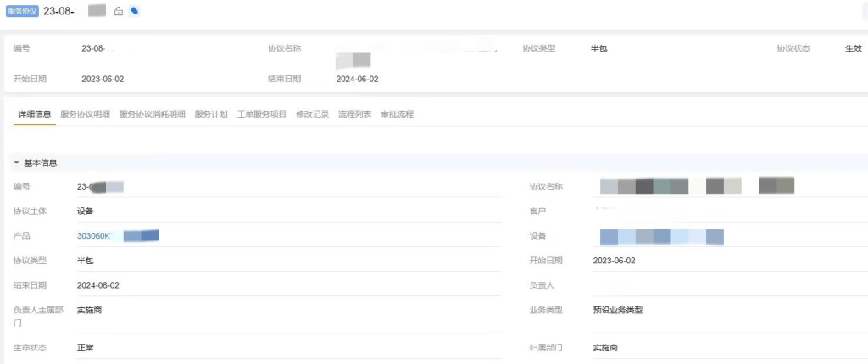868x364 pixels.
Task: Go to the 服务协议消耗明细 tab
Action: click(x=152, y=114)
